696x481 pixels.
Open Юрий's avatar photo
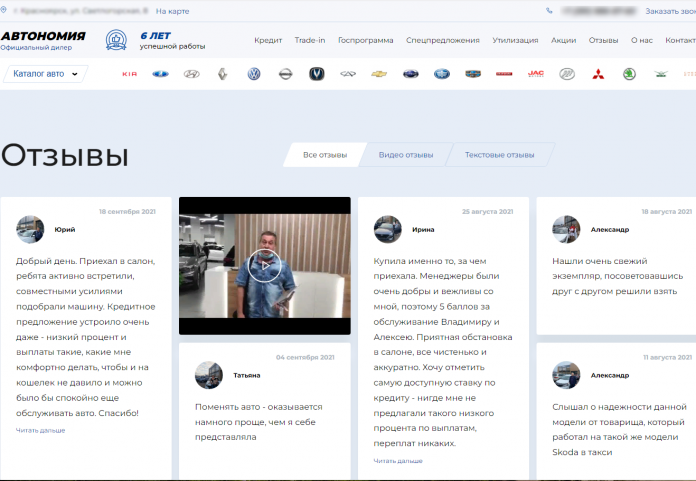pyautogui.click(x=30, y=229)
